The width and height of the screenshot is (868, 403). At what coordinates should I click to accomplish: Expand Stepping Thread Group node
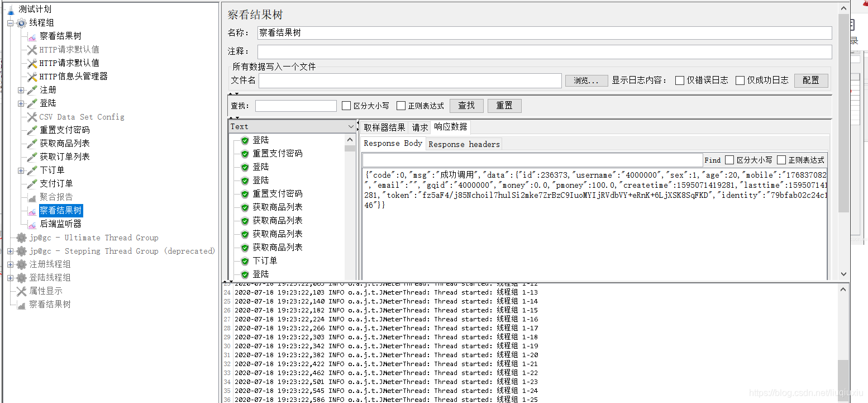(10, 251)
